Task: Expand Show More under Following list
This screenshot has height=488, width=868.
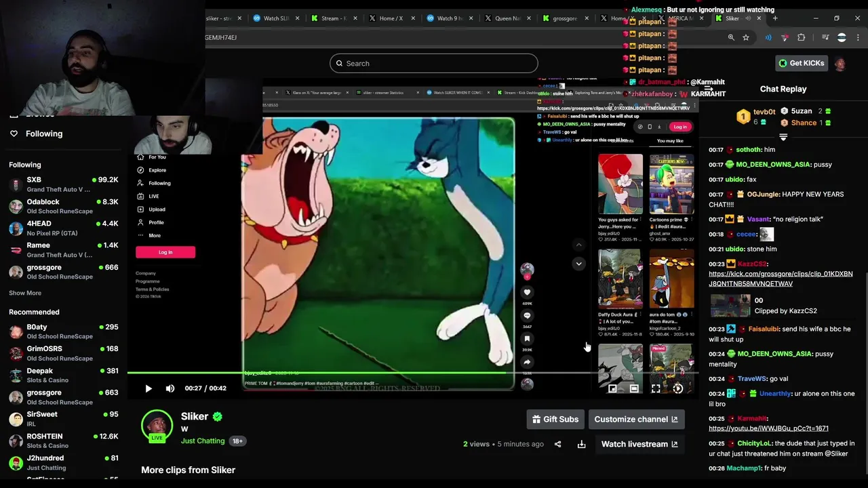Action: click(25, 293)
